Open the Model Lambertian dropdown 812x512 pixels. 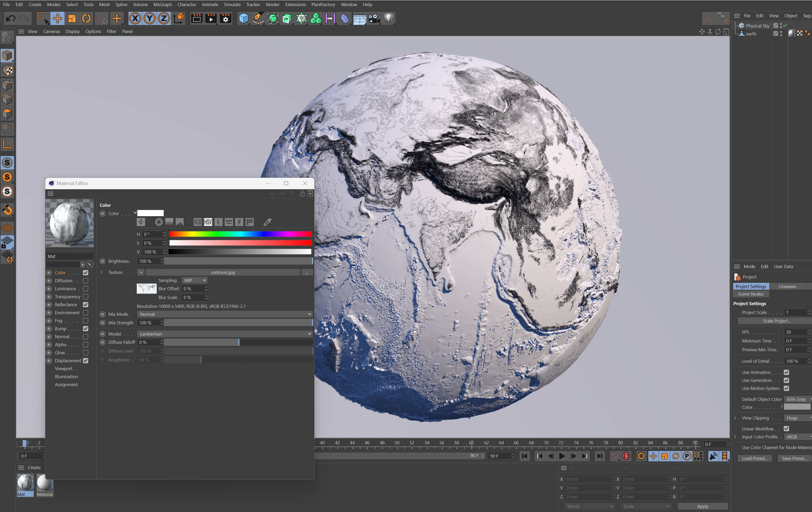coord(224,334)
